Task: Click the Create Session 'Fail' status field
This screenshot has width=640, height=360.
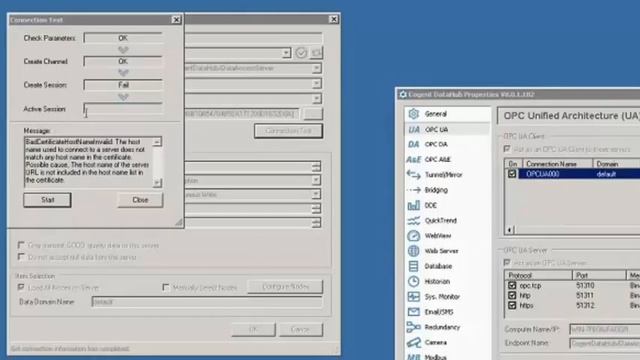Action: click(x=123, y=85)
